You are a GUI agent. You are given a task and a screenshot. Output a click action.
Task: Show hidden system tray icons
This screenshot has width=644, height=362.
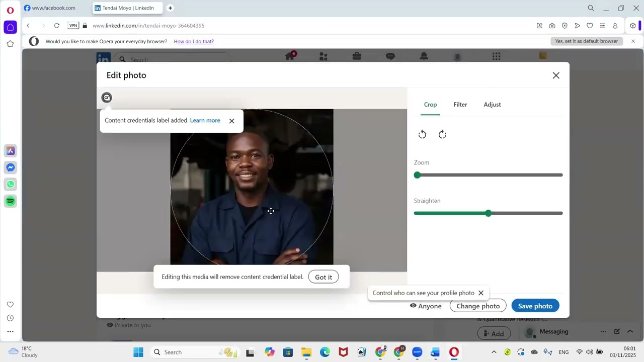point(494,352)
